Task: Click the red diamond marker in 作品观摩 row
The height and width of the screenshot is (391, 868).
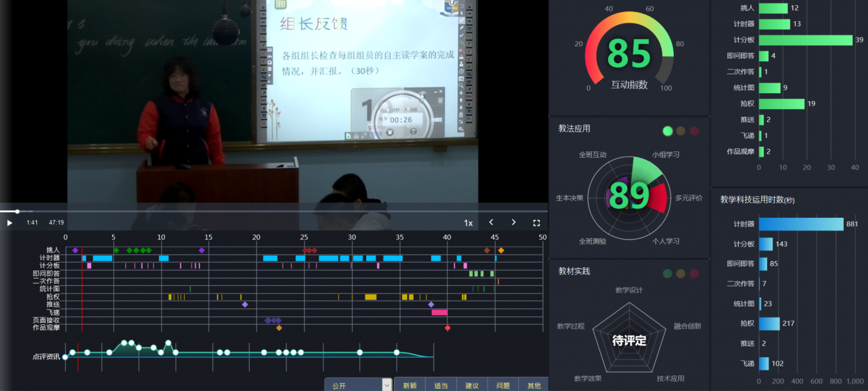Action: pyautogui.click(x=448, y=328)
